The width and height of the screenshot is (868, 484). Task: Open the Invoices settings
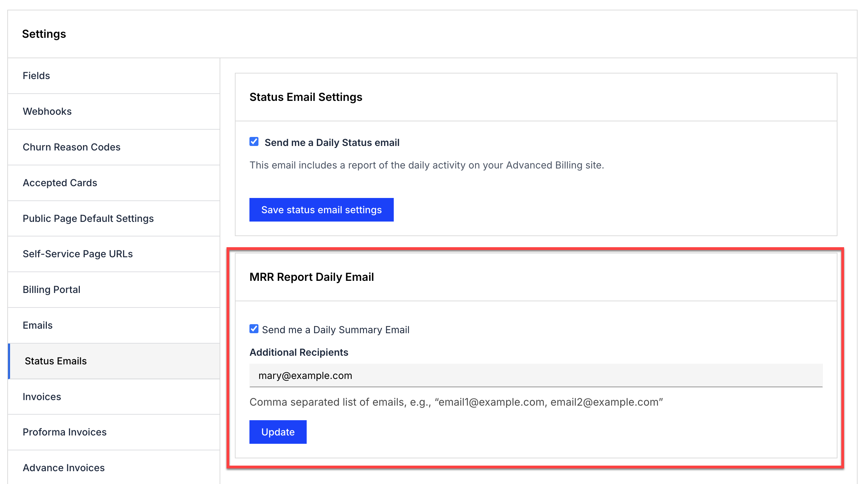[114, 397]
